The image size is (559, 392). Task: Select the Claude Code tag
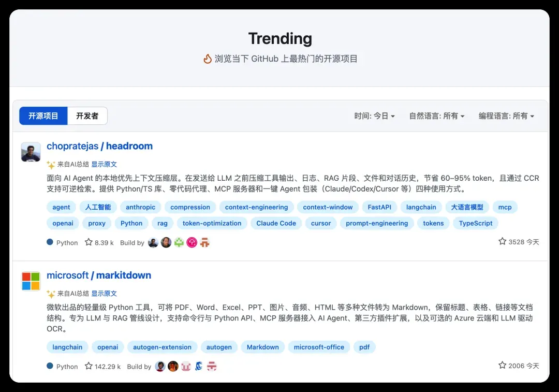(276, 223)
